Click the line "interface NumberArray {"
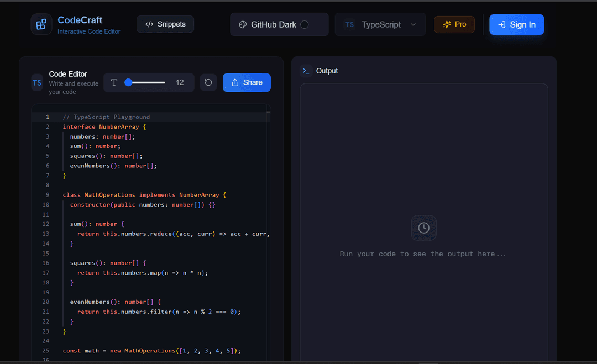597x364 pixels. 104,127
